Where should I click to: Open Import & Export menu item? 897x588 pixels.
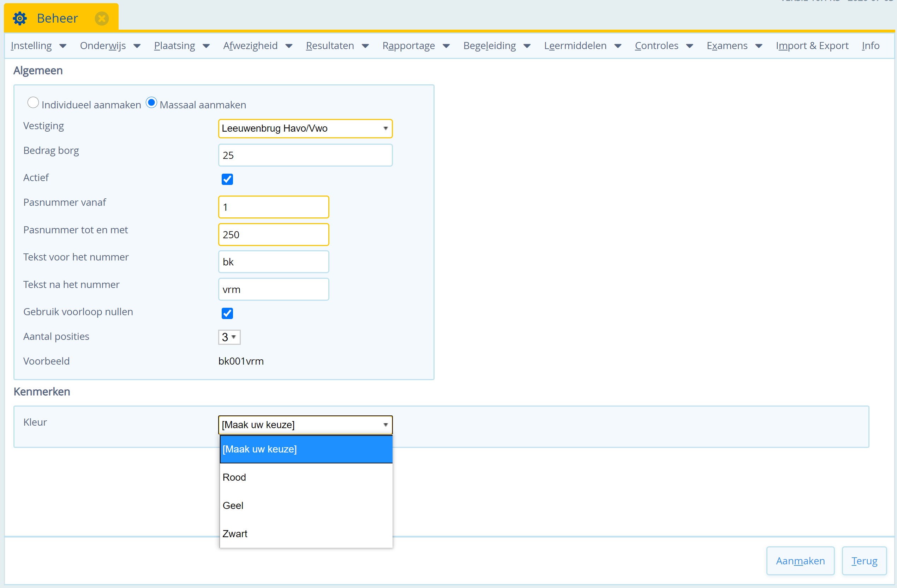coord(812,46)
